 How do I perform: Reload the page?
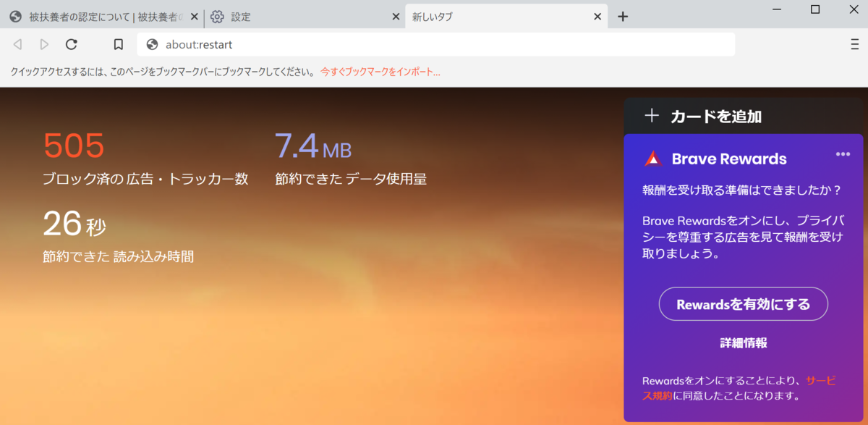(x=71, y=44)
